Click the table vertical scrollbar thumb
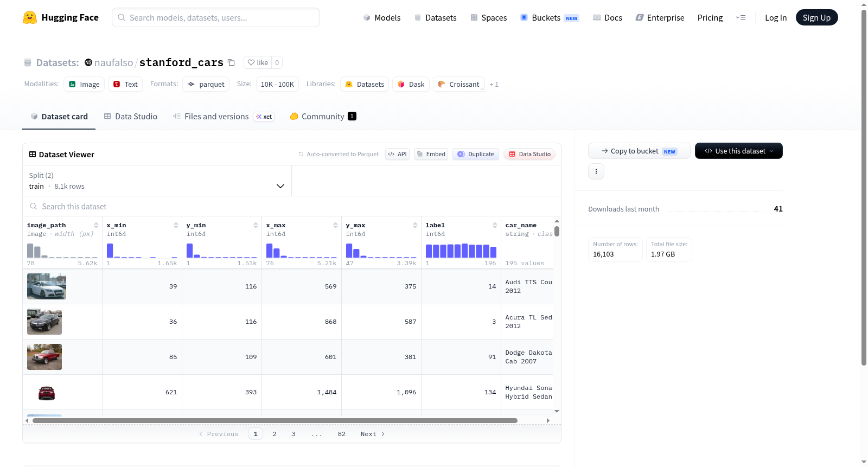868x467 pixels. pyautogui.click(x=557, y=232)
